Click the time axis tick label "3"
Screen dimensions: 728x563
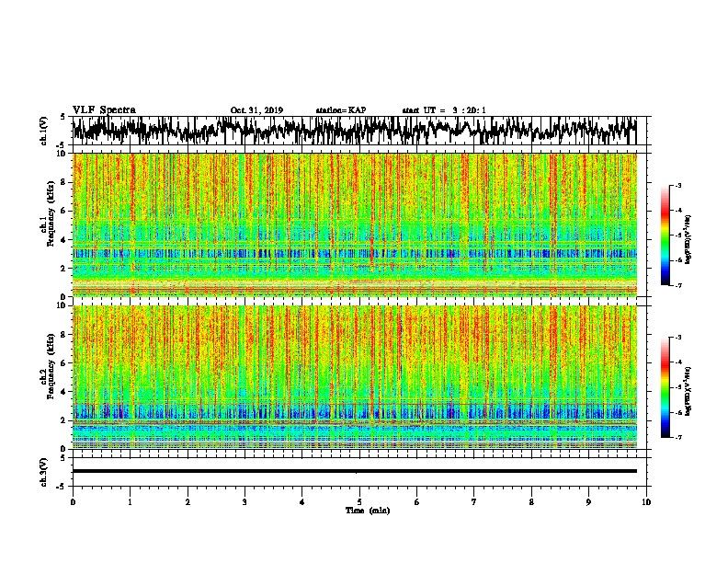click(245, 502)
